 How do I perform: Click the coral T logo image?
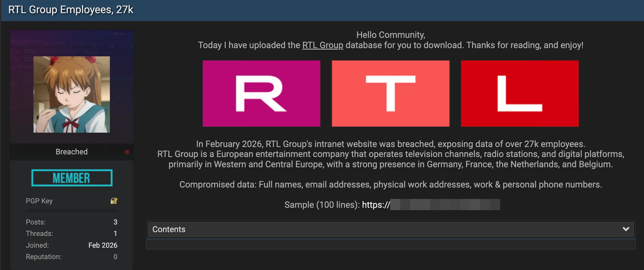(x=390, y=94)
